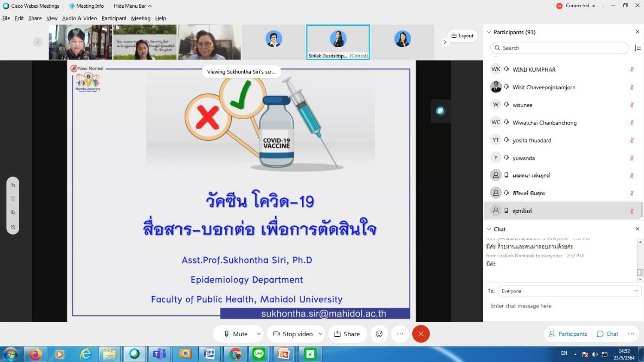Image resolution: width=644 pixels, height=362 pixels.
Task: Click muted mic icon for WINIJ KUMPHAR
Action: tap(632, 69)
